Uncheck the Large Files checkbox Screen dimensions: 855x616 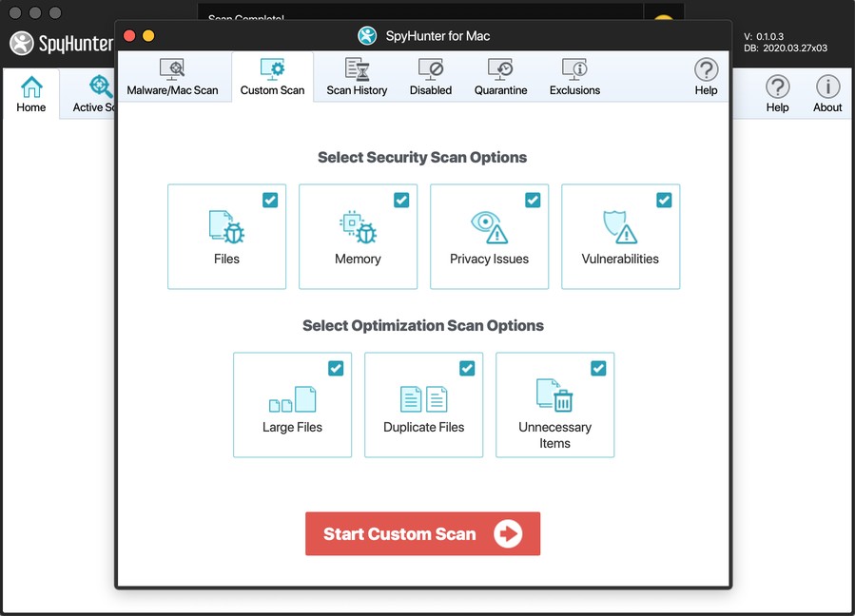click(336, 369)
